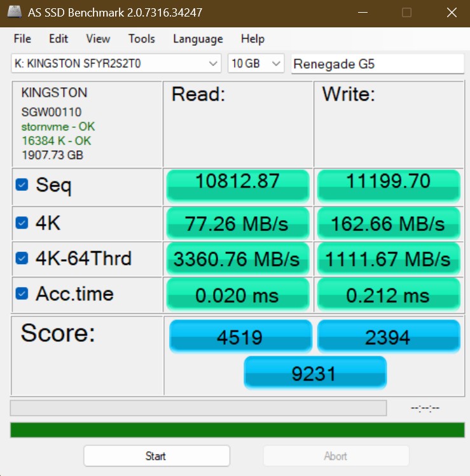Click the Abort button

336,456
